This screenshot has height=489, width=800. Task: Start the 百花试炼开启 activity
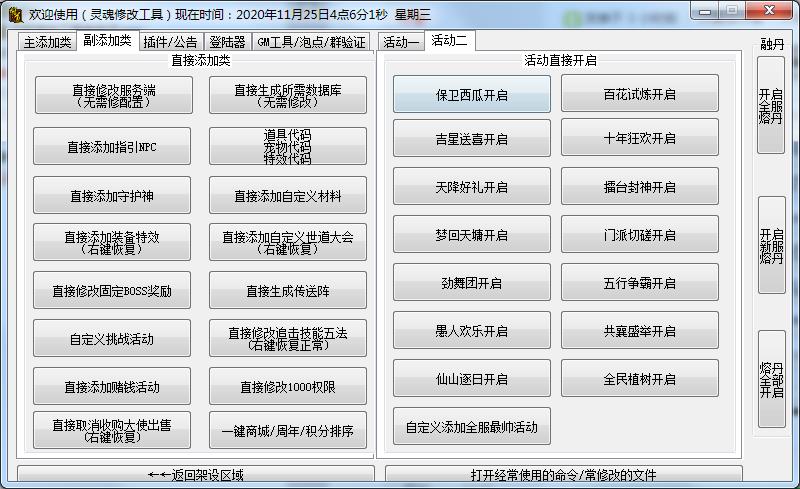pyautogui.click(x=639, y=95)
